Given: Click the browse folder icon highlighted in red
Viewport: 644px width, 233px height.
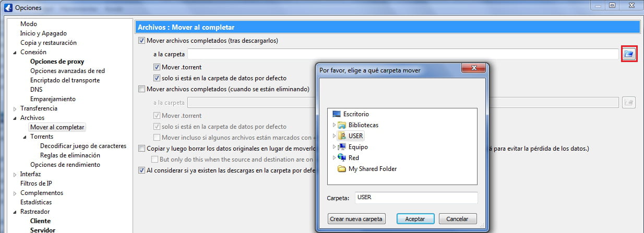Looking at the screenshot, I should [628, 54].
